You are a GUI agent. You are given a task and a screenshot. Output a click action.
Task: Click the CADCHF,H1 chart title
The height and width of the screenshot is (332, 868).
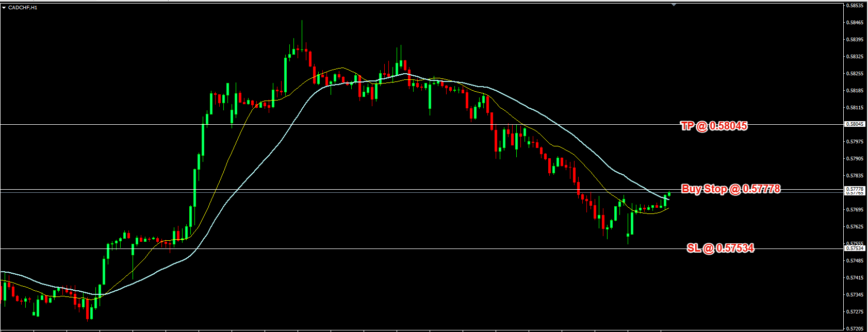click(23, 8)
